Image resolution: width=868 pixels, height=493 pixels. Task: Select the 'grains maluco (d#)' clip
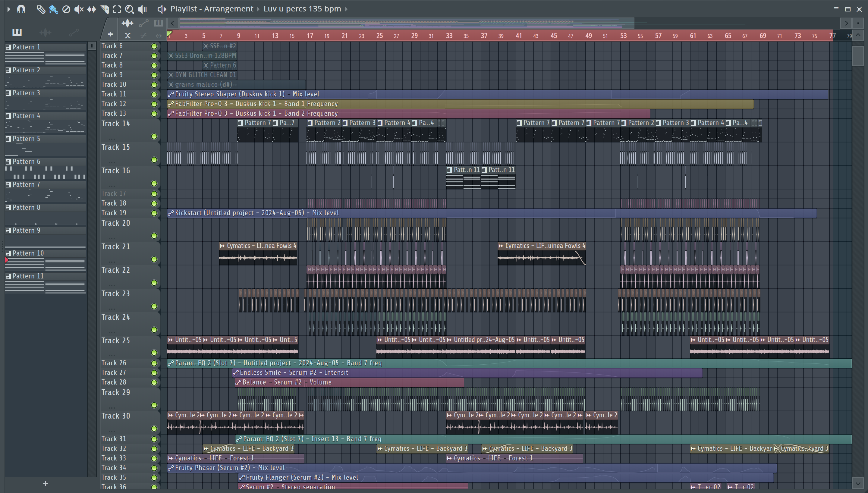coord(236,85)
